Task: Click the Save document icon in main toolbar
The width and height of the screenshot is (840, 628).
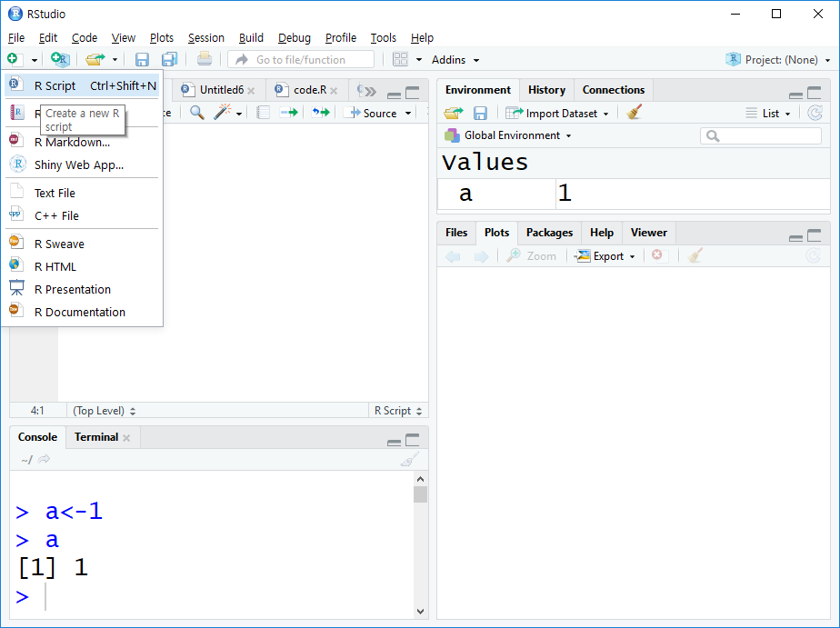Action: (142, 59)
